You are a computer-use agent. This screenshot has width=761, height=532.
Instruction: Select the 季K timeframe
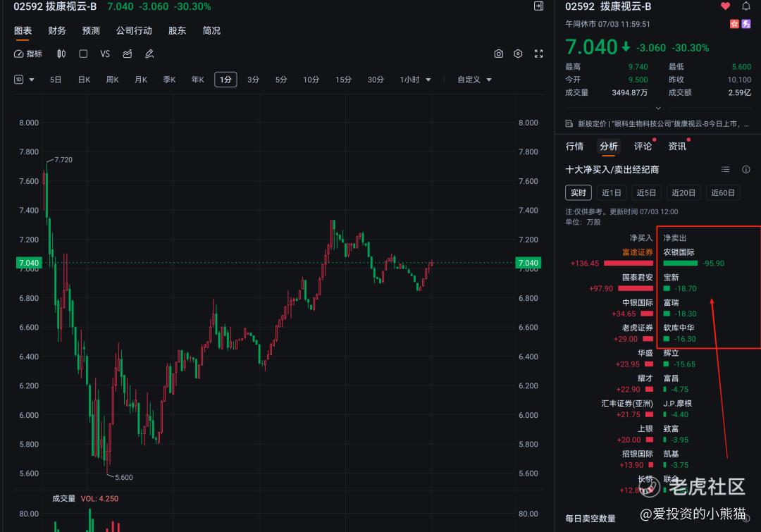(169, 80)
